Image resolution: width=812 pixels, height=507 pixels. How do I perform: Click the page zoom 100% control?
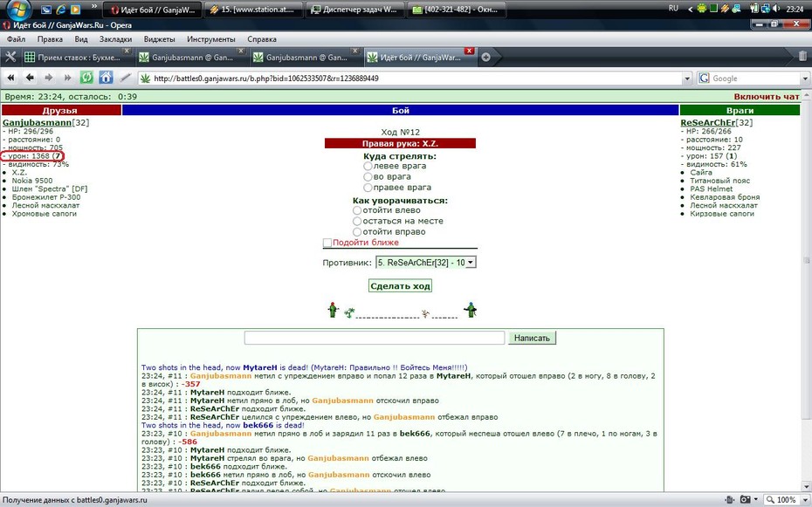pyautogui.click(x=782, y=500)
